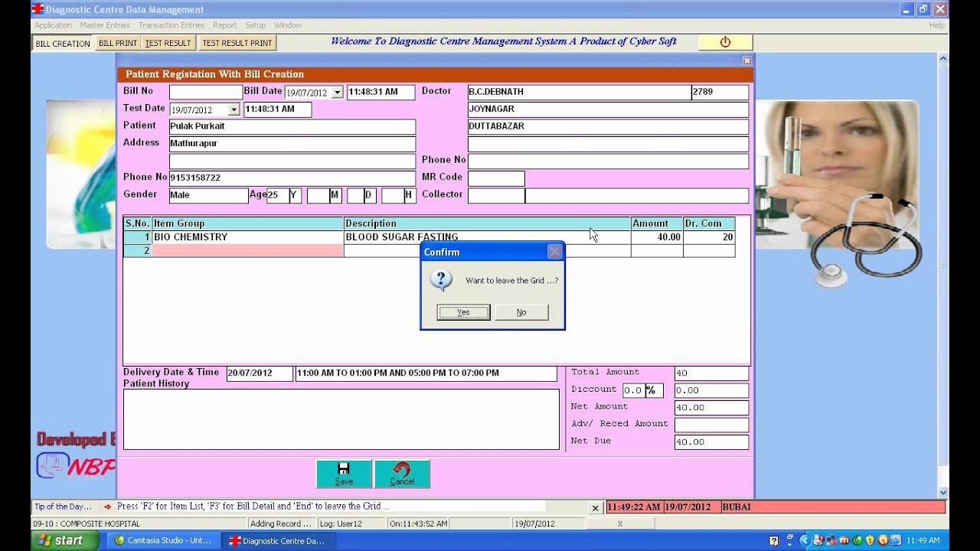
Task: Click the Patient History text area
Action: point(341,419)
